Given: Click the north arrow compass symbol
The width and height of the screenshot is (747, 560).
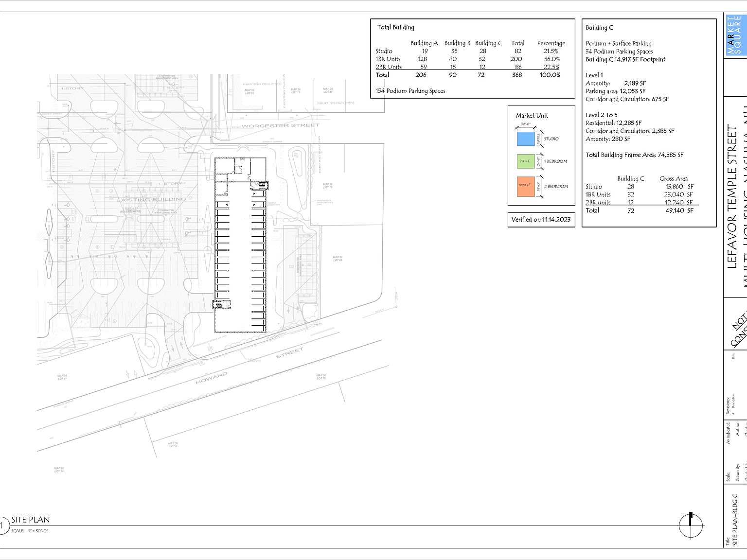Looking at the screenshot, I should pos(691,525).
